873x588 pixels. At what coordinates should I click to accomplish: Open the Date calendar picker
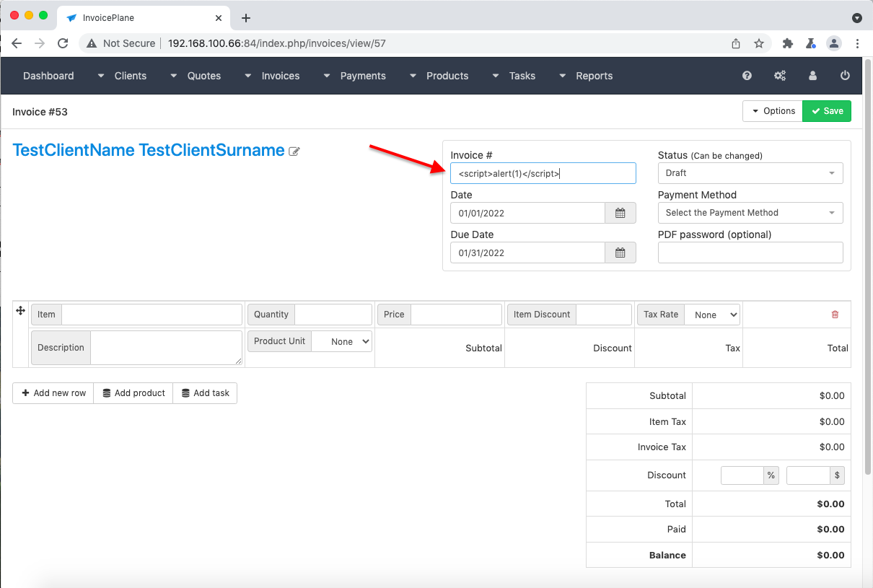(620, 213)
